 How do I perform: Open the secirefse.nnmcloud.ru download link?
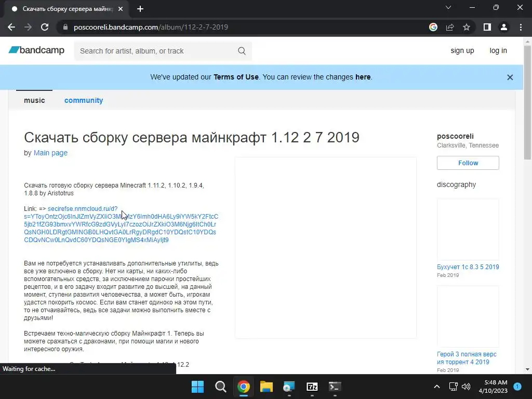(121, 224)
